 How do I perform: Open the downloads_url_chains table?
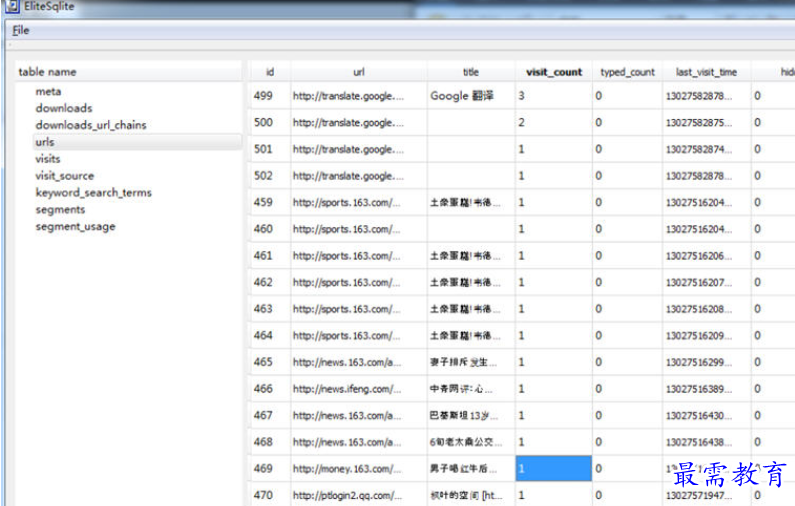pyautogui.click(x=91, y=125)
